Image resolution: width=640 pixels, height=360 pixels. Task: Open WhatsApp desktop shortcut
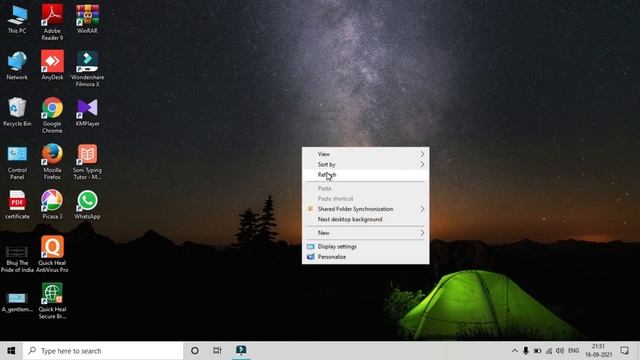click(x=87, y=205)
